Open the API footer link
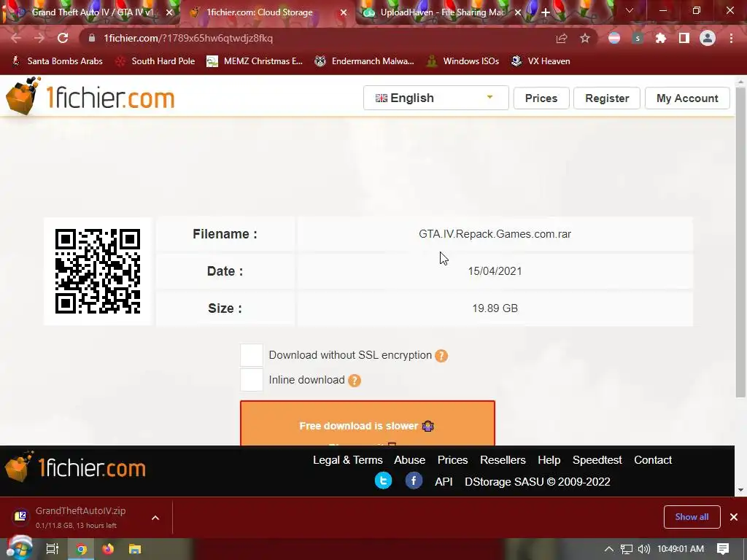This screenshot has width=747, height=560. pos(444,482)
